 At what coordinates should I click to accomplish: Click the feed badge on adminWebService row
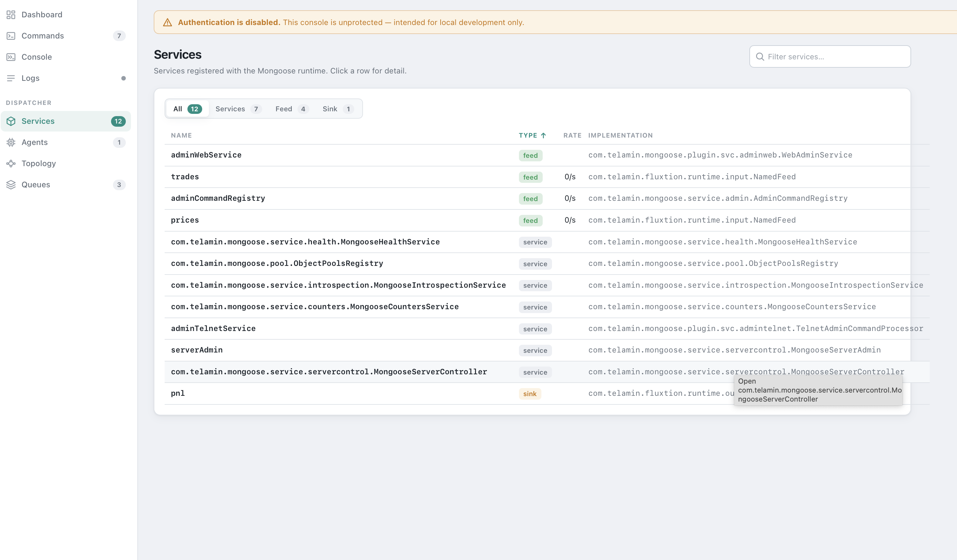click(x=530, y=156)
